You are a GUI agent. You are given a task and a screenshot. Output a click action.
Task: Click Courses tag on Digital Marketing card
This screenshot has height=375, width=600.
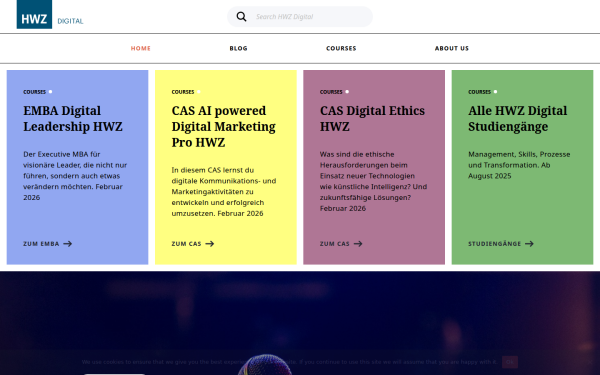(183, 92)
